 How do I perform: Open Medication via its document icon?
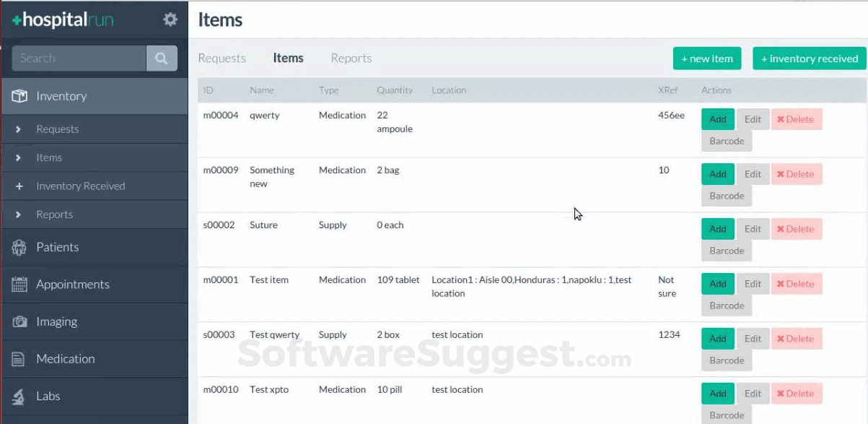tap(19, 359)
